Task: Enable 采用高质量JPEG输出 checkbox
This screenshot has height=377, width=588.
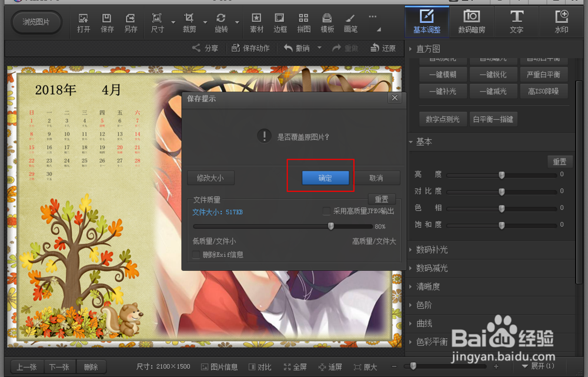Action: tap(326, 211)
